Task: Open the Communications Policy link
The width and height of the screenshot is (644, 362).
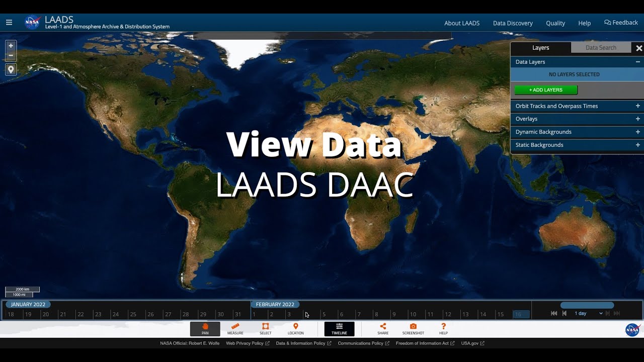Action: [363, 343]
